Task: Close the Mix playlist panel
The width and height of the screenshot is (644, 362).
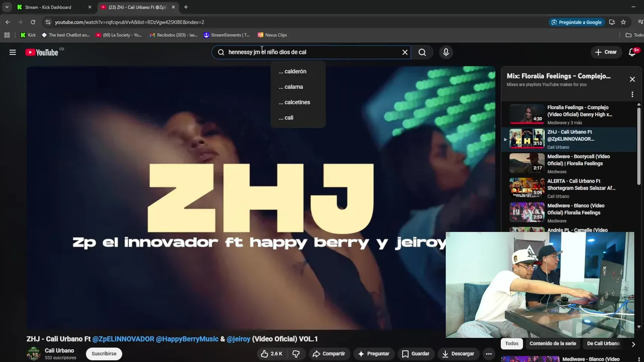Action: (632, 79)
